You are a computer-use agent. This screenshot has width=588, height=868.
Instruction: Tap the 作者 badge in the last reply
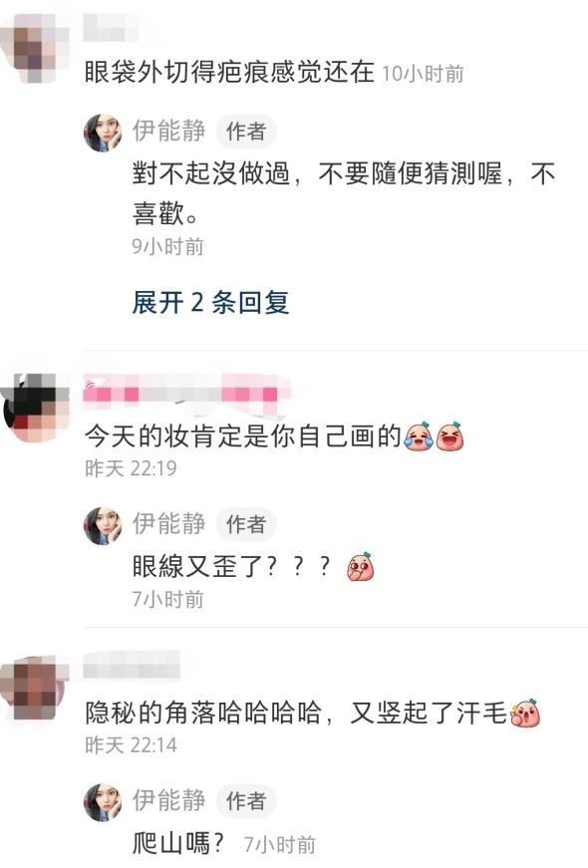tap(246, 801)
